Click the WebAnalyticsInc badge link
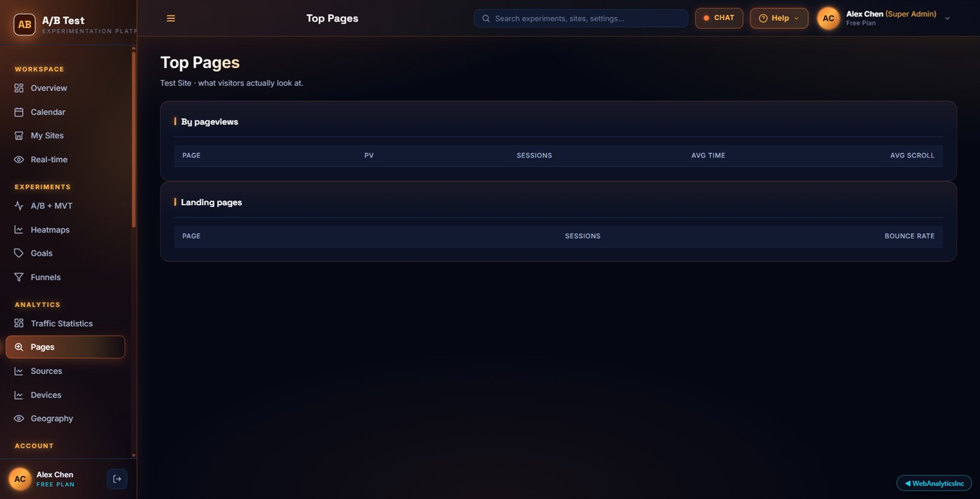 pos(934,483)
